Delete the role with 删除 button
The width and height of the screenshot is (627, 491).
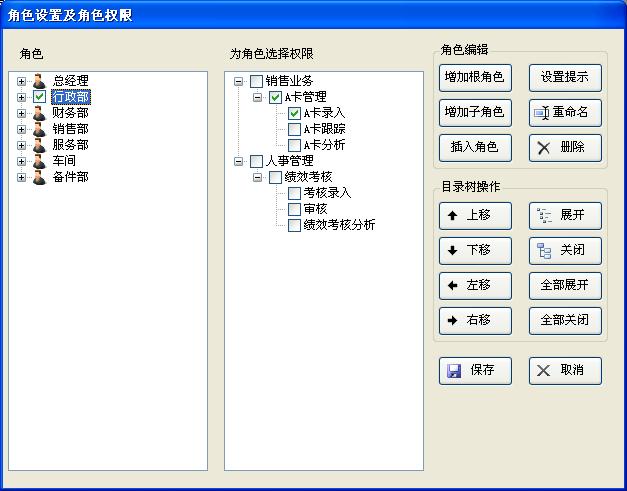[565, 148]
